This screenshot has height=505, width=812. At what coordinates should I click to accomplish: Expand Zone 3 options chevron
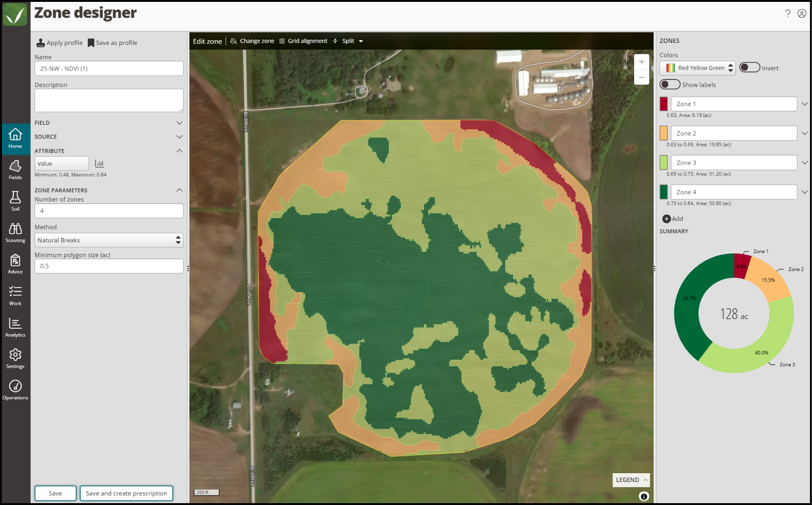(805, 163)
